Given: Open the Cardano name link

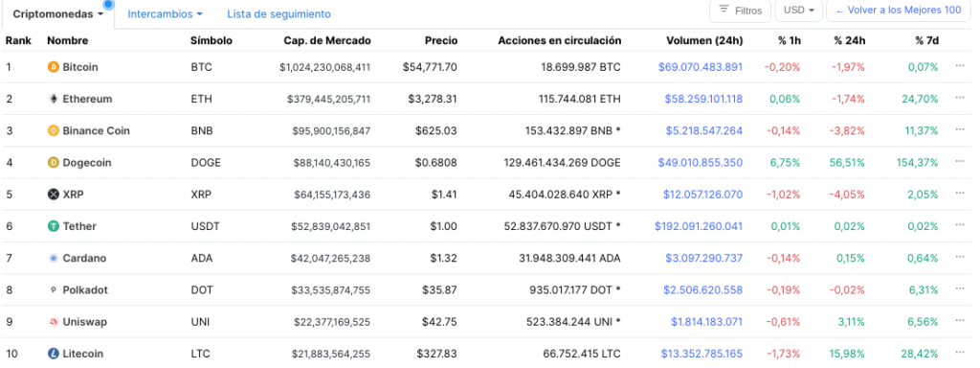Looking at the screenshot, I should pos(84,259).
